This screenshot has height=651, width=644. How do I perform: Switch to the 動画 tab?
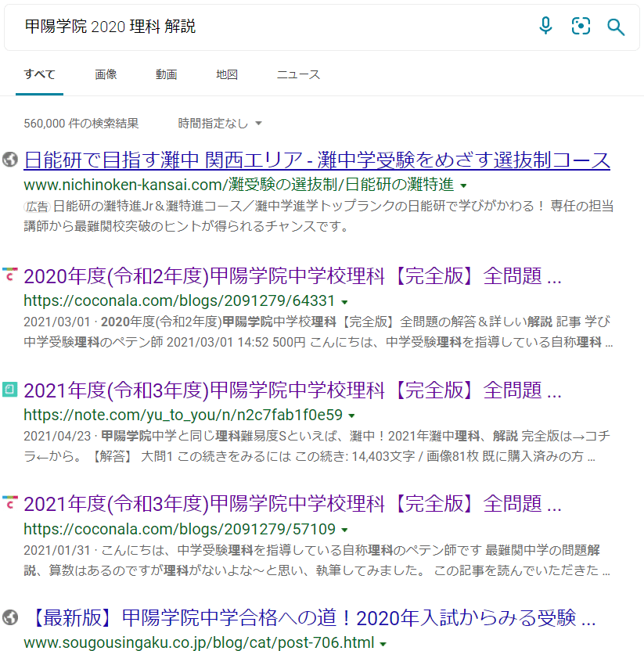pyautogui.click(x=167, y=75)
